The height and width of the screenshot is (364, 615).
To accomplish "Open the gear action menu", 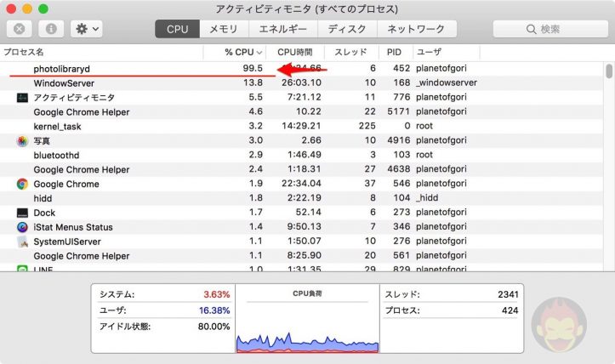I will tap(87, 29).
